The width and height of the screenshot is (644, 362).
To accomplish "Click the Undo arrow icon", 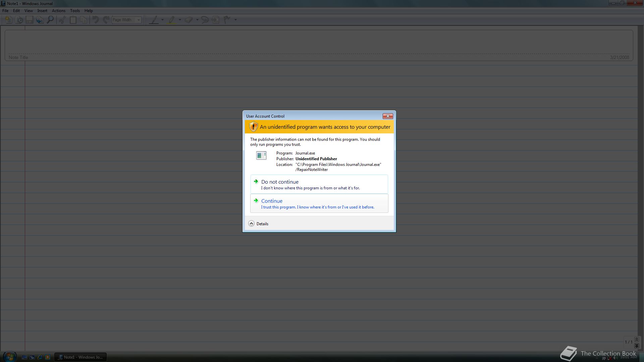I will 96,20.
